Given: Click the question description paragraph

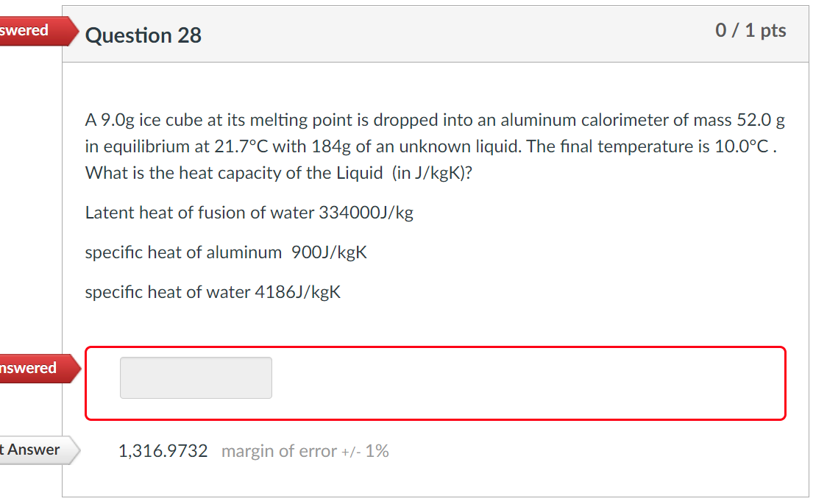Looking at the screenshot, I should click(434, 146).
